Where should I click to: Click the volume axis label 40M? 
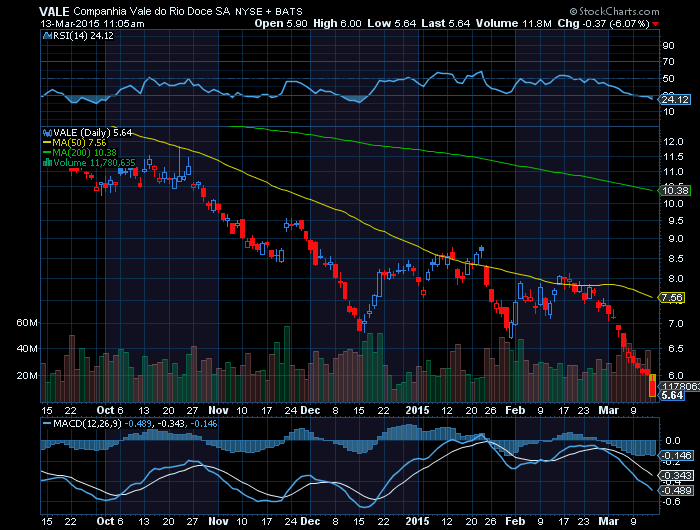27,348
